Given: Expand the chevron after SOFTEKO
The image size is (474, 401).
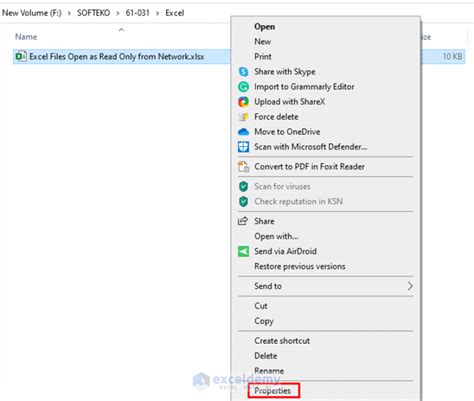Looking at the screenshot, I should [118, 13].
